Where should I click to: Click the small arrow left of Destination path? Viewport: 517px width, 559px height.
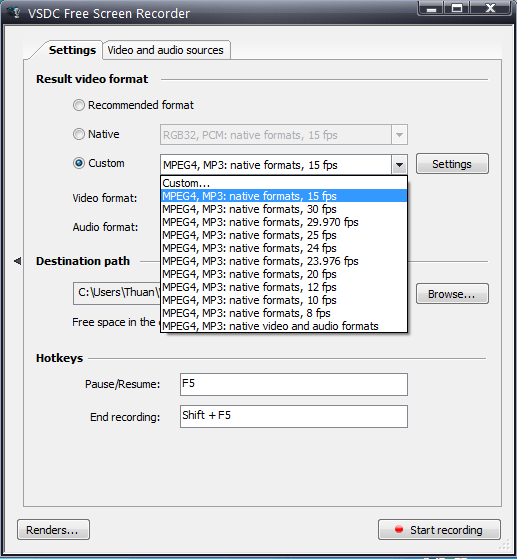coord(17,261)
